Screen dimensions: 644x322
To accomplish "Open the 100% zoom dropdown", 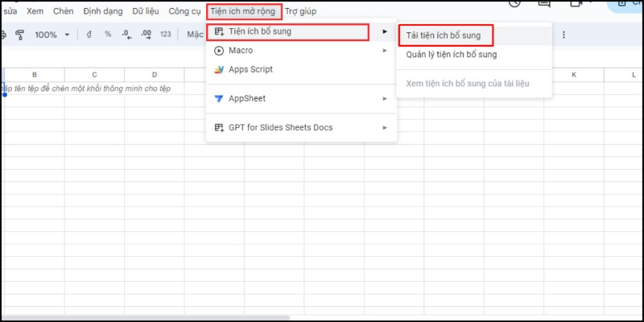I will pyautogui.click(x=52, y=35).
